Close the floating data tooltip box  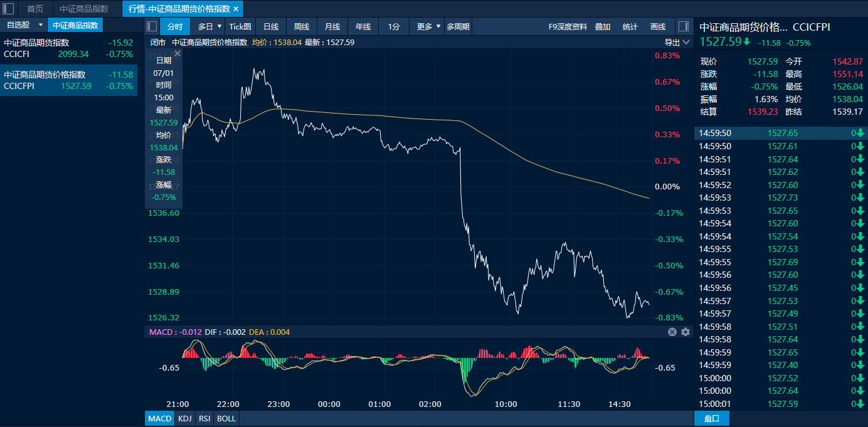click(177, 54)
